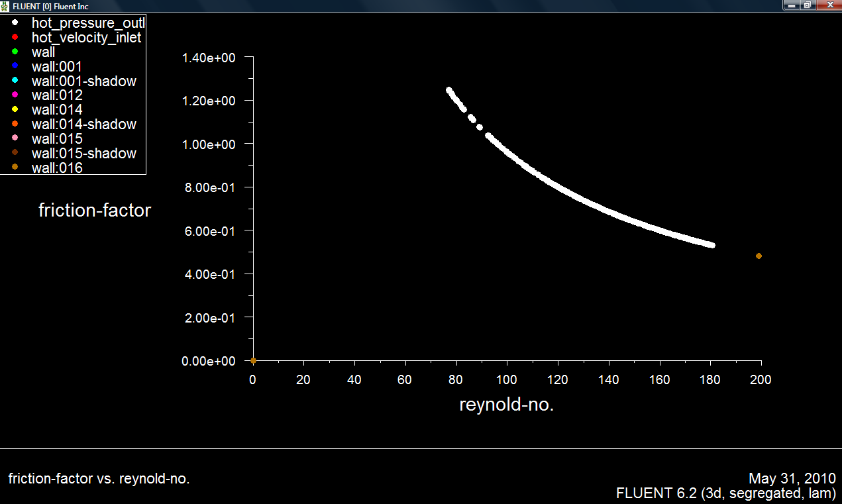Click the cyan wall:001-shadow legend dot

pyautogui.click(x=15, y=81)
